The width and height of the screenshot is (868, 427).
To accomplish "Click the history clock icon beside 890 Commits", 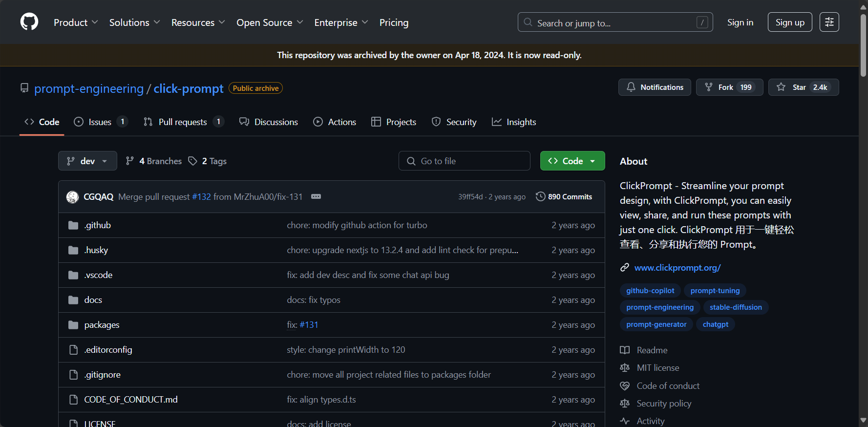I will click(x=540, y=196).
